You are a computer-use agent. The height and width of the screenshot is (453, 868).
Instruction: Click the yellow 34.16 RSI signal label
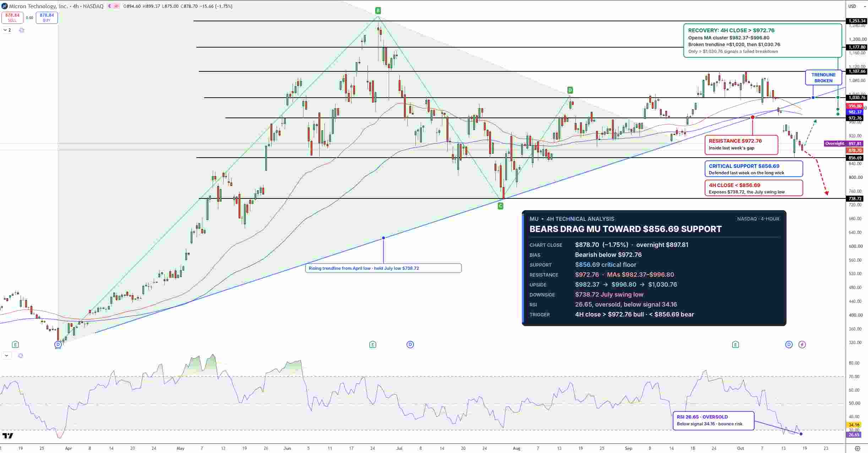pyautogui.click(x=854, y=425)
